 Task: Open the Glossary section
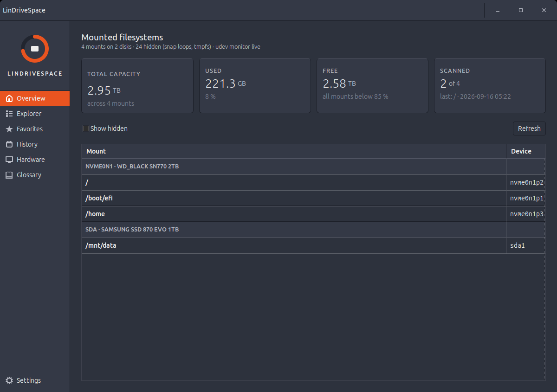[35, 175]
